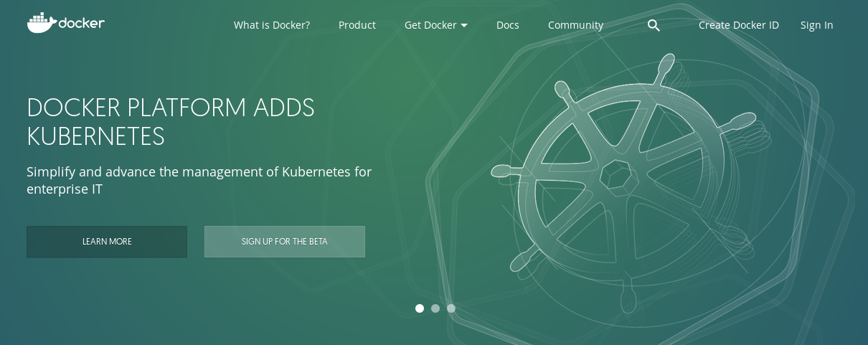The image size is (868, 345).
Task: Click the Docker whale logo
Action: point(66,23)
